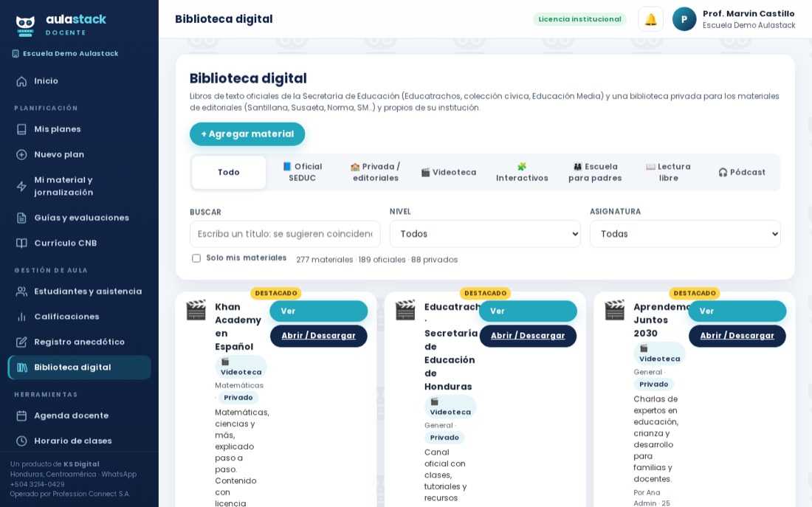Viewport: 812px width, 507px height.
Task: Click Ver on Educatrachos card
Action: click(528, 311)
